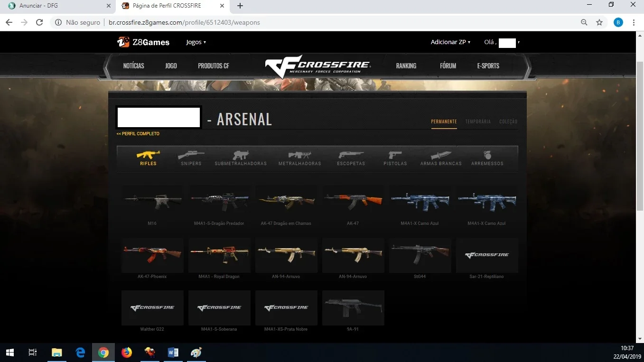Open Task View on the taskbar
The width and height of the screenshot is (644, 362).
coord(33,353)
